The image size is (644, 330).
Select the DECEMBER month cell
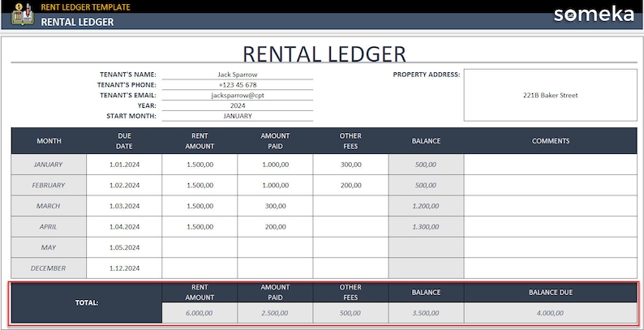[x=49, y=268]
